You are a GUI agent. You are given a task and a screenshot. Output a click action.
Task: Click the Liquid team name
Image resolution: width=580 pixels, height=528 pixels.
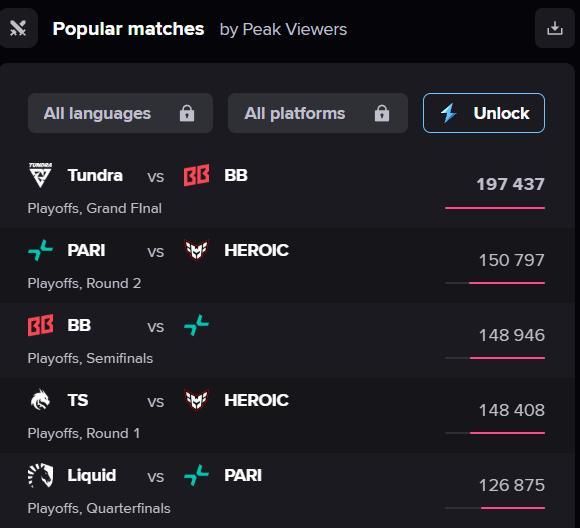coord(92,475)
